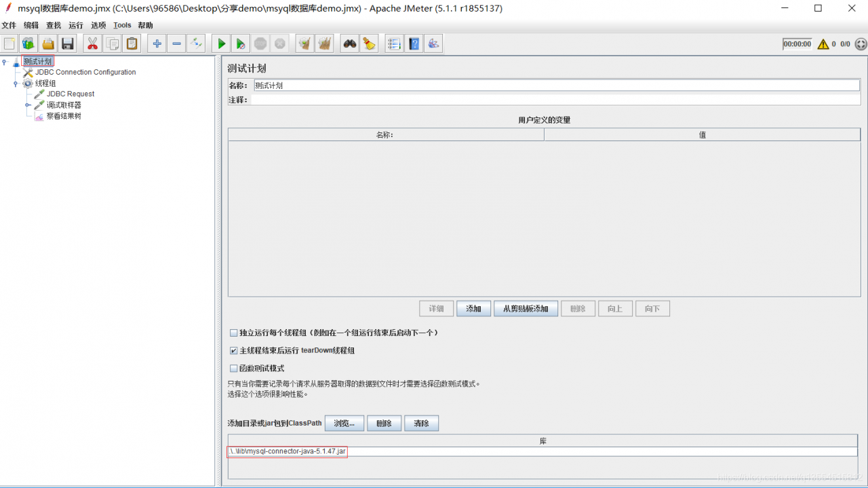Click the 从剪贴板添加 button
Viewport: 868px width, 488px height.
[x=526, y=309]
